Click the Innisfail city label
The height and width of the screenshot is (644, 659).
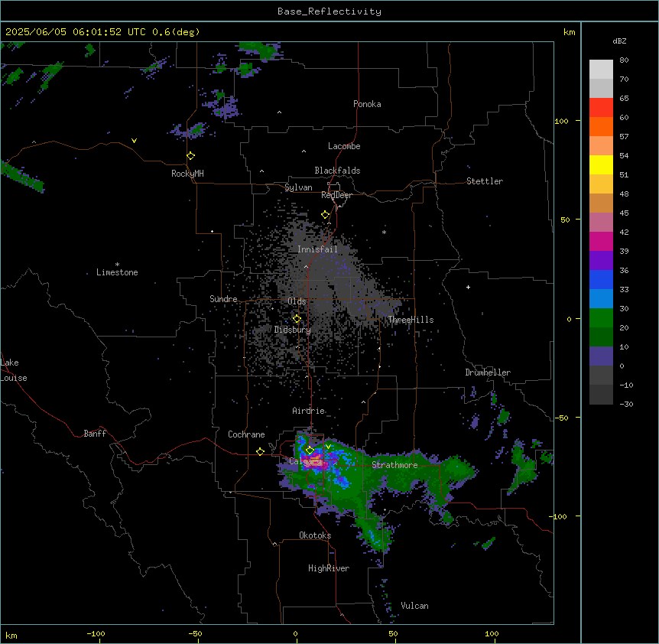[x=317, y=249]
